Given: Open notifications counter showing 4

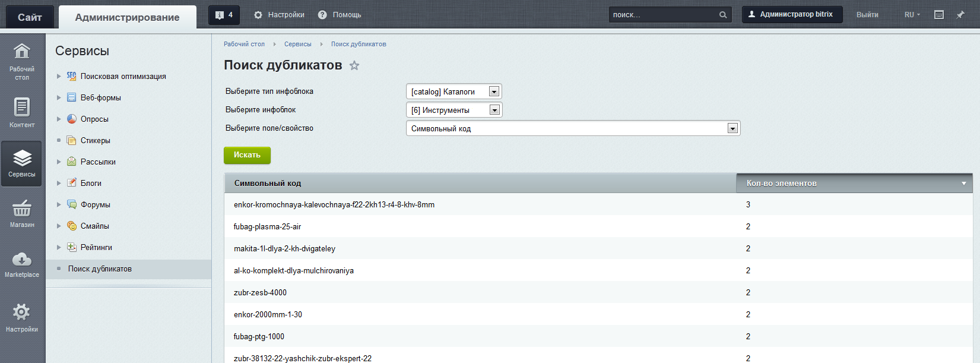Looking at the screenshot, I should pyautogui.click(x=224, y=15).
